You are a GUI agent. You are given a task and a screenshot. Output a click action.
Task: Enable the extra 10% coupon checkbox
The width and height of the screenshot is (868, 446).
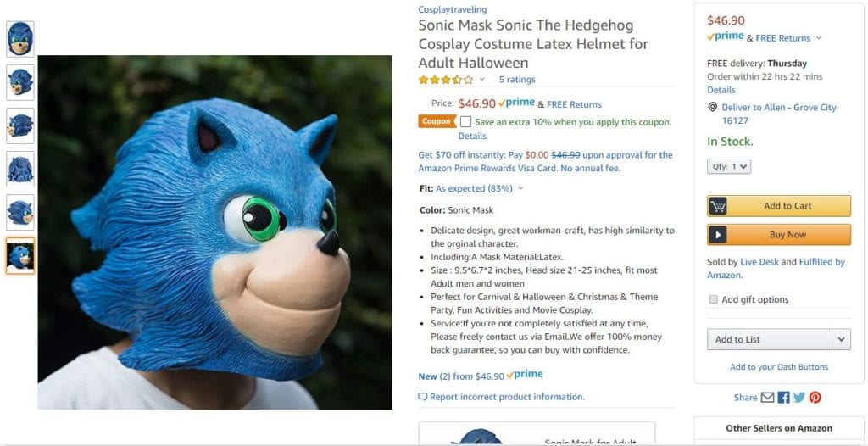click(466, 122)
